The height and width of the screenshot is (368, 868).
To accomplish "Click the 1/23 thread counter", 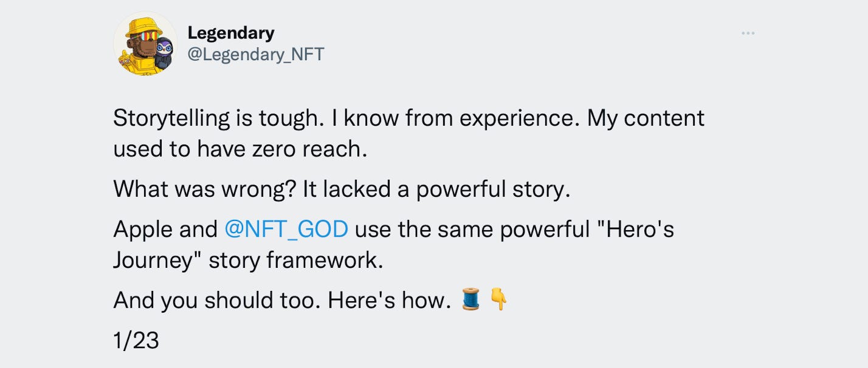I will coord(136,340).
